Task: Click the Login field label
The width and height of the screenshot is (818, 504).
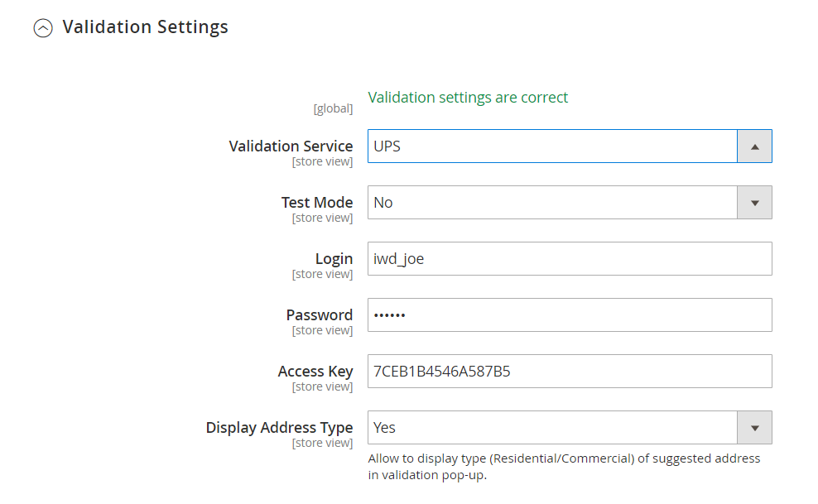Action: click(334, 259)
